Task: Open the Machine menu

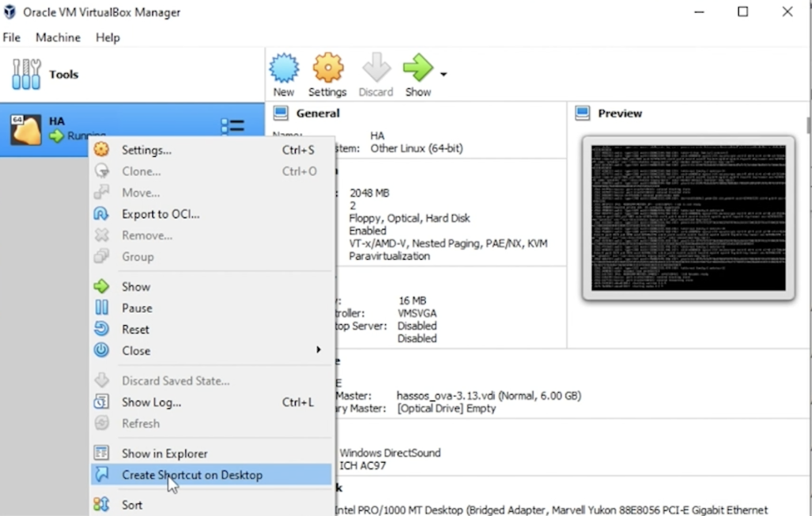Action: point(58,37)
